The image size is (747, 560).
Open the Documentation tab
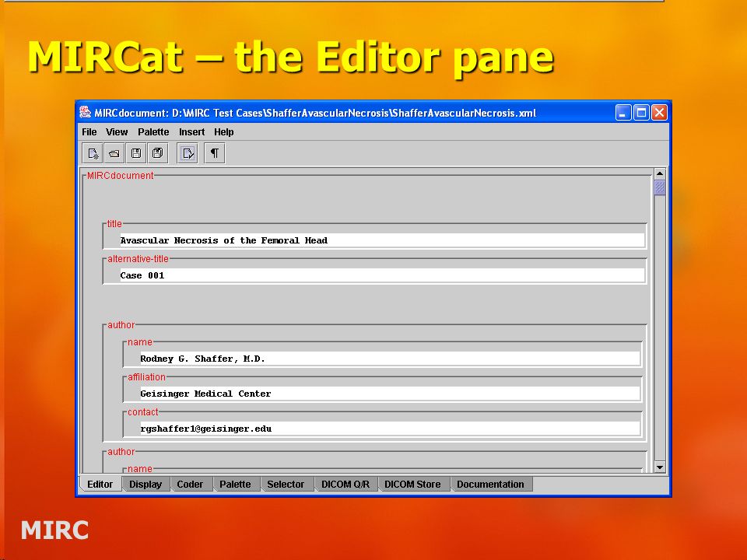(x=491, y=485)
